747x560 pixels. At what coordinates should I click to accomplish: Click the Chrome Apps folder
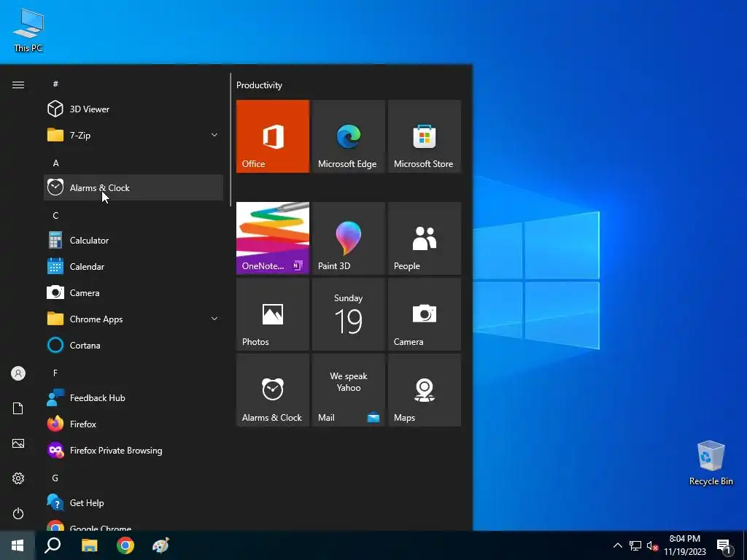click(x=133, y=319)
